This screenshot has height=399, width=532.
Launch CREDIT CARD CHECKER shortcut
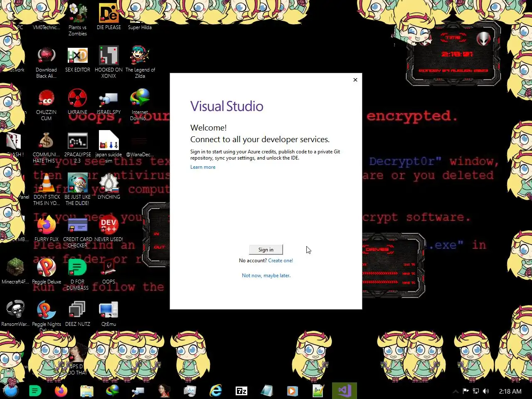(78, 232)
